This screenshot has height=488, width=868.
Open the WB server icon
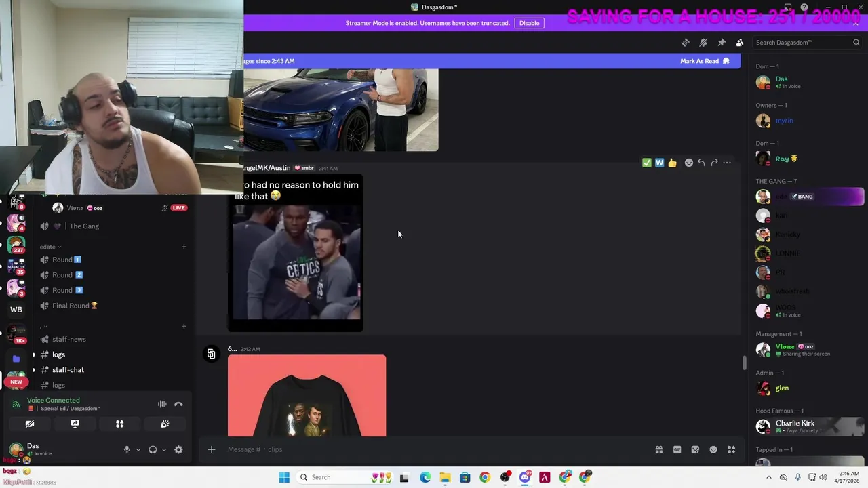[x=16, y=310]
